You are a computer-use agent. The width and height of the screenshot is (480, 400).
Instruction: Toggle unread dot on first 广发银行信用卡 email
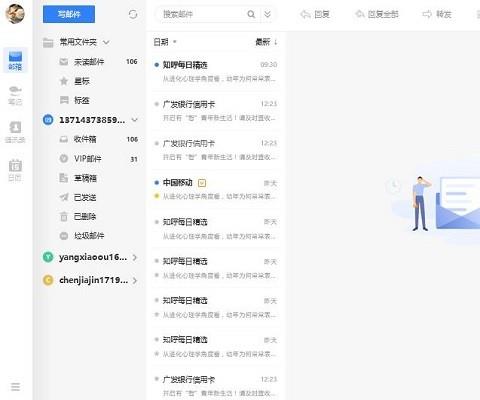pyautogui.click(x=157, y=104)
